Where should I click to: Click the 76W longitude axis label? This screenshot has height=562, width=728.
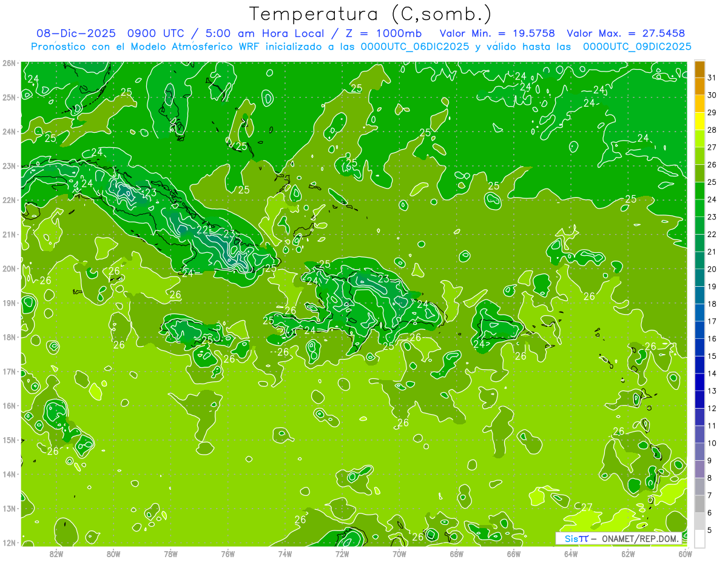(228, 554)
